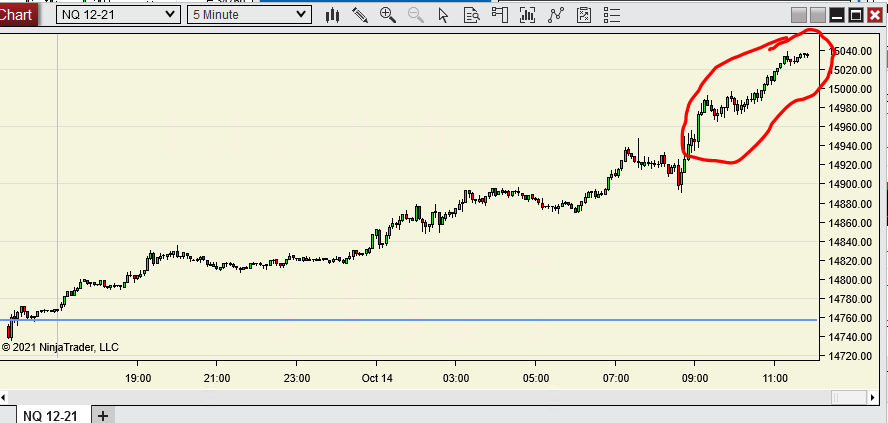888x423 pixels.
Task: Click the first gray link button
Action: pyautogui.click(x=799, y=15)
